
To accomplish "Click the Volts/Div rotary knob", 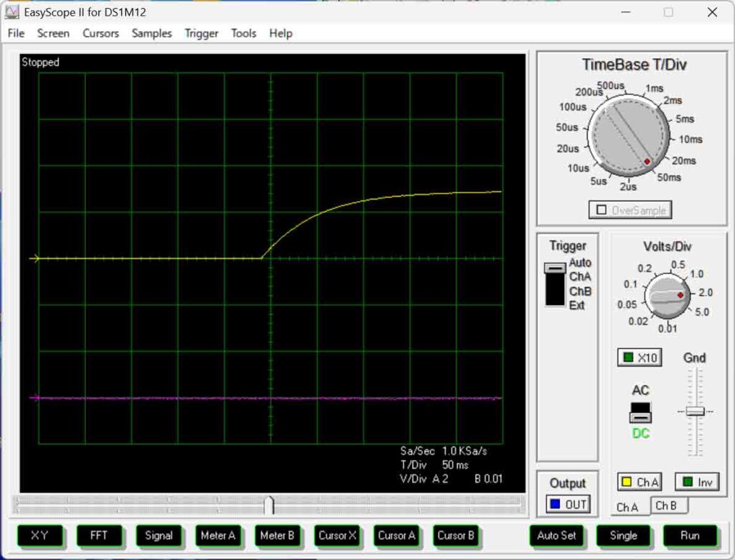I will point(667,297).
